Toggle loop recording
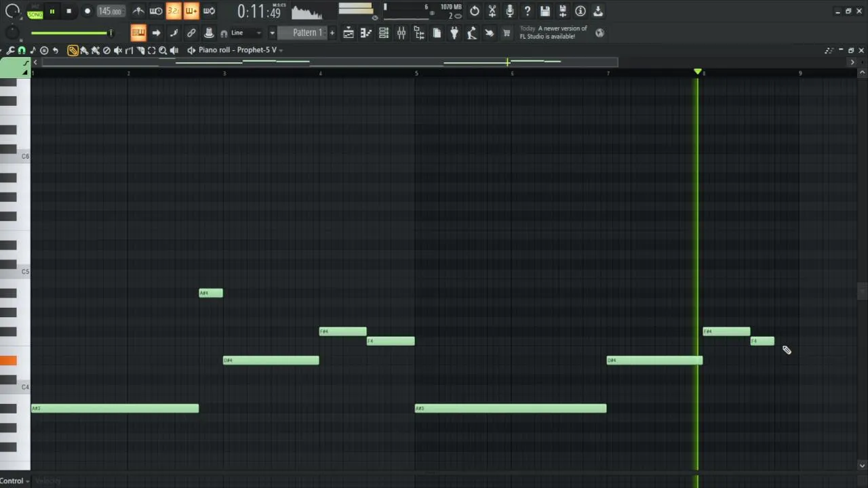Image resolution: width=868 pixels, height=488 pixels. coord(209,11)
